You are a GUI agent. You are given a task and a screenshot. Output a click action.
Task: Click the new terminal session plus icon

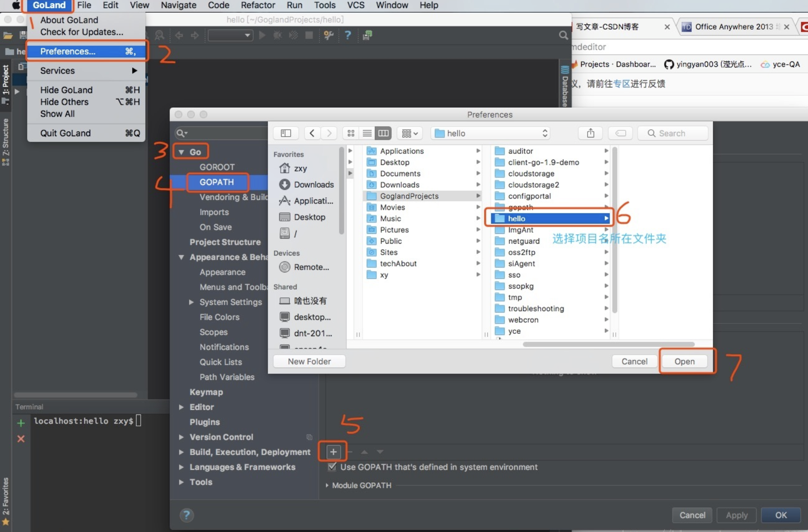[21, 423]
